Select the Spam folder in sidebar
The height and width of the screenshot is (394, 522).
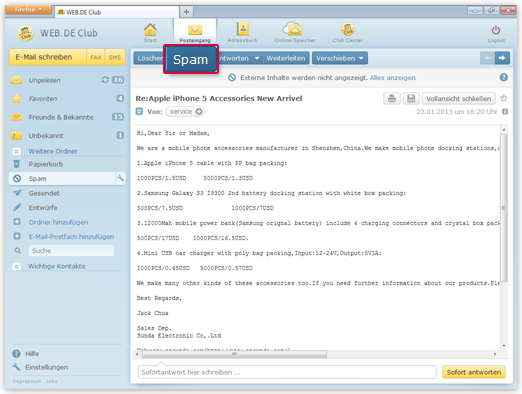(x=62, y=179)
